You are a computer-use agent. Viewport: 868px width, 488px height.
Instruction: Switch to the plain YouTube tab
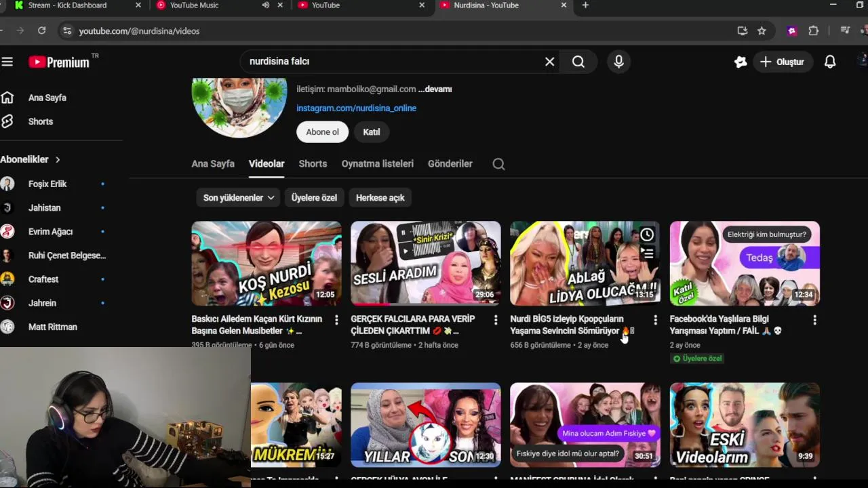325,5
